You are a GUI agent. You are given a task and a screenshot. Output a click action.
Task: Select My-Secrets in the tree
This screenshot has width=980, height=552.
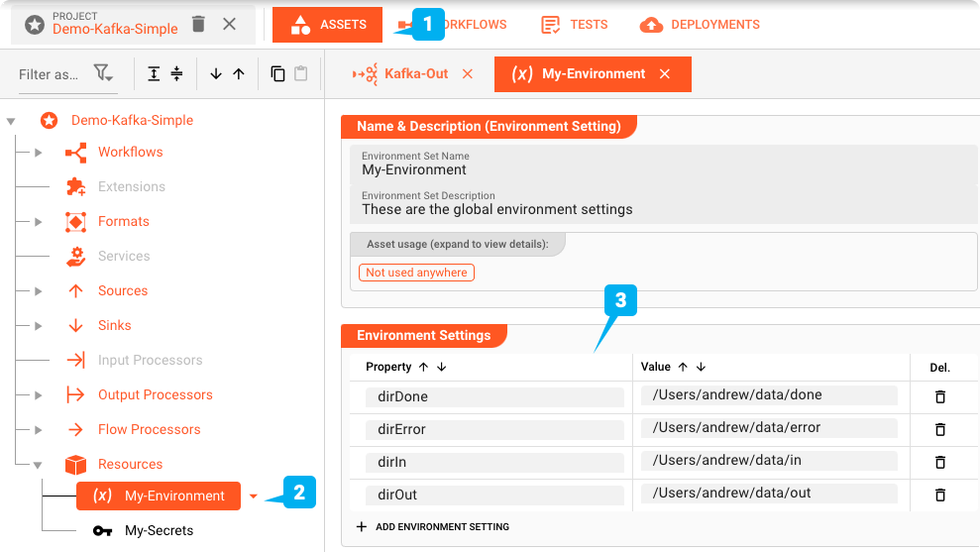[159, 531]
